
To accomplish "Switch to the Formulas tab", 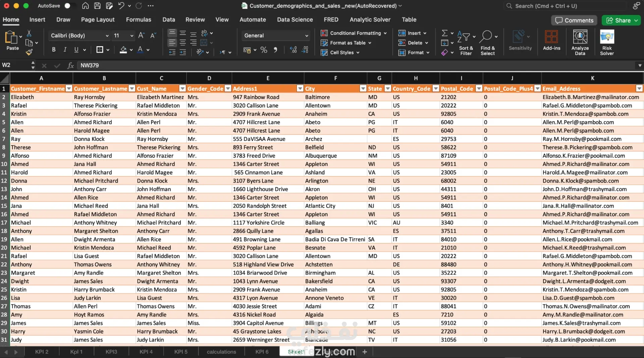I will tap(139, 19).
